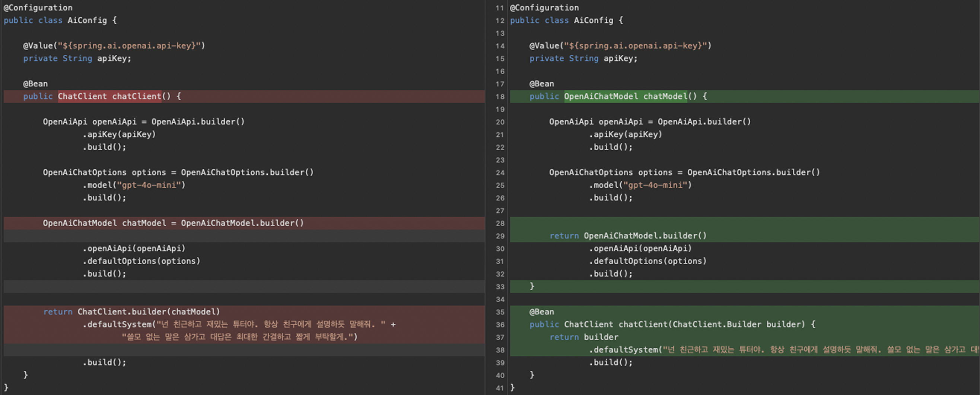Click '@Value' annotation line in left pane
980x395 pixels.
[x=114, y=46]
